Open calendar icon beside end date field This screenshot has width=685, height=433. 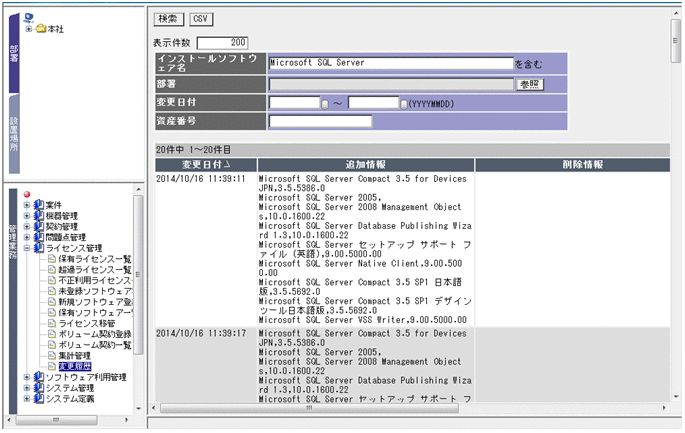pos(403,103)
